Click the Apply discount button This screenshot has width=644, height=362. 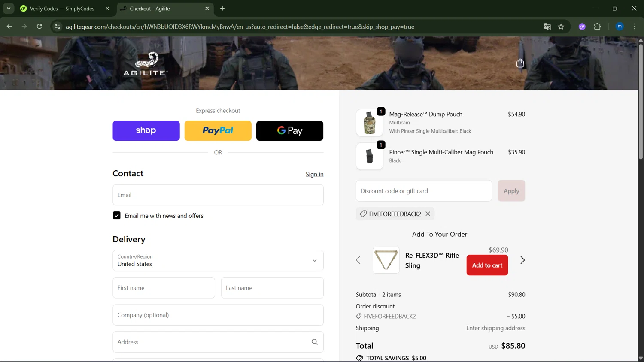511,191
